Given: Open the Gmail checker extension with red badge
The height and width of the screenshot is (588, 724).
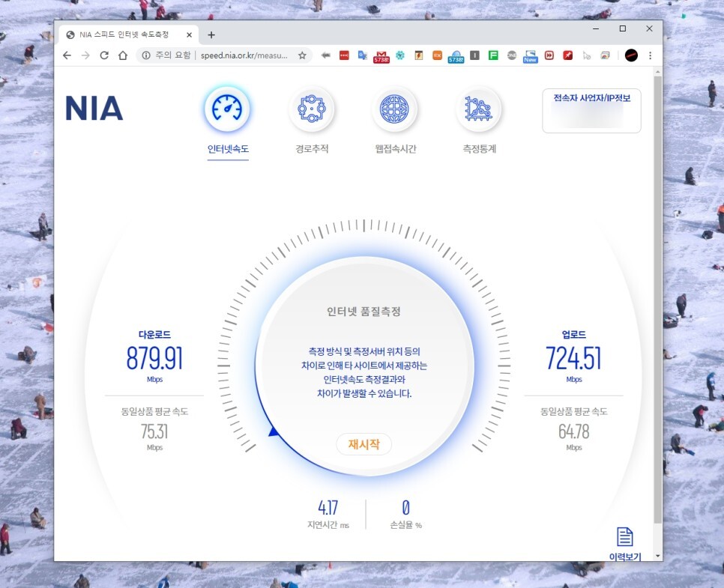Looking at the screenshot, I should [381, 56].
